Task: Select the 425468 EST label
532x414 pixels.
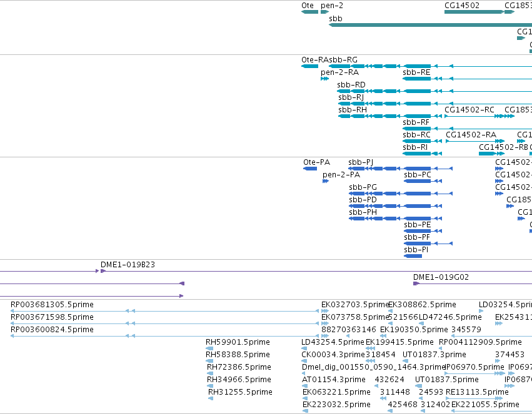Action: [403, 405]
